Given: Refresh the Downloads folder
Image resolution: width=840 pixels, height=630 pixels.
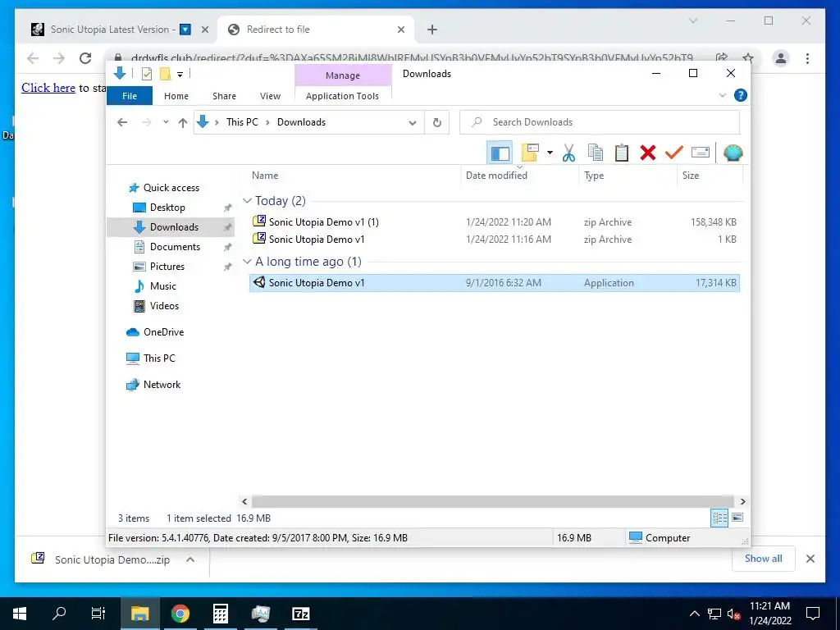Looking at the screenshot, I should pos(437,123).
